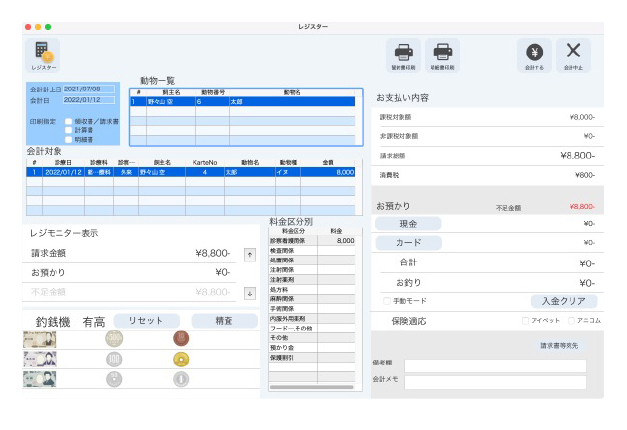Click the 注射関係 row in 料金区分別
627x430 pixels.
click(x=312, y=270)
